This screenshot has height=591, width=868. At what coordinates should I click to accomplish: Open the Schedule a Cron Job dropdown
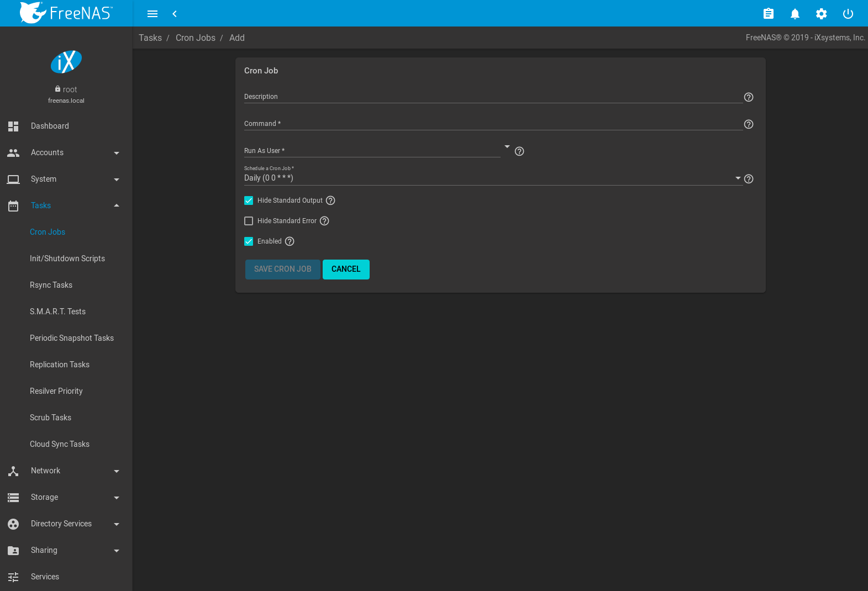(x=493, y=178)
